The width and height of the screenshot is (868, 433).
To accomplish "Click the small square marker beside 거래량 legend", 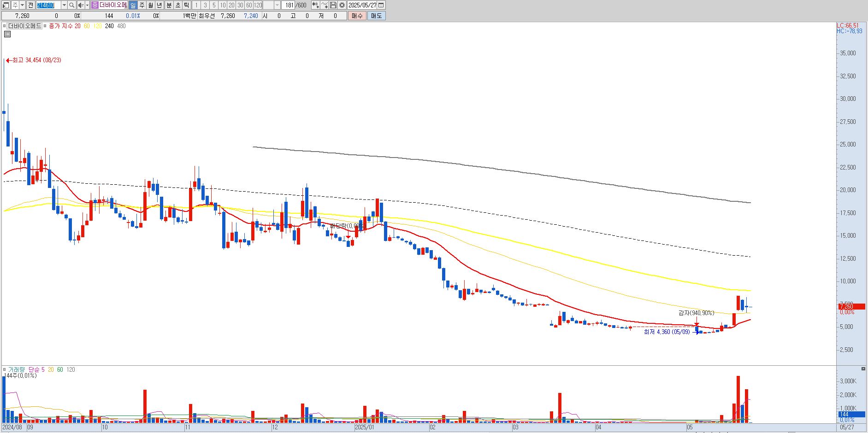I will pos(5,370).
